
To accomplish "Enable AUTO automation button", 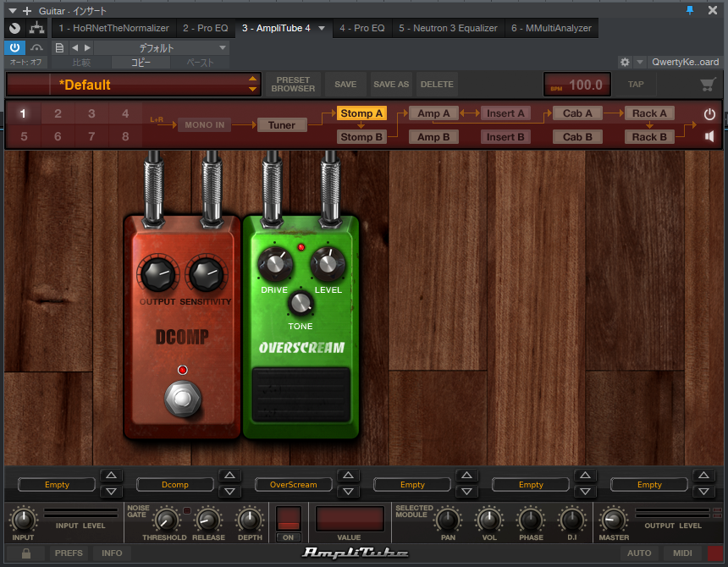I will click(639, 553).
